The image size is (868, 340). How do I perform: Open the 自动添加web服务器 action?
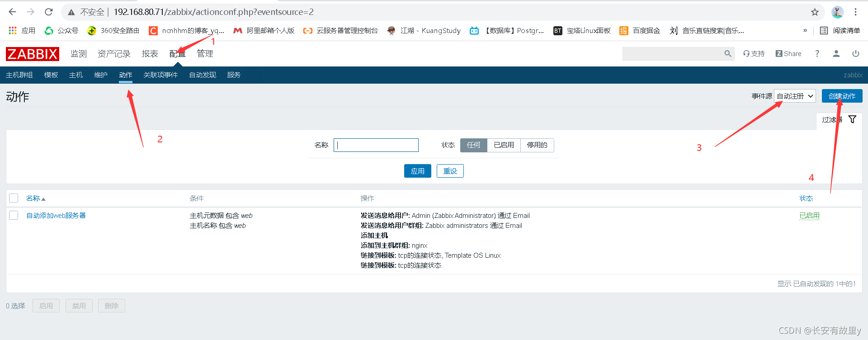click(x=56, y=215)
